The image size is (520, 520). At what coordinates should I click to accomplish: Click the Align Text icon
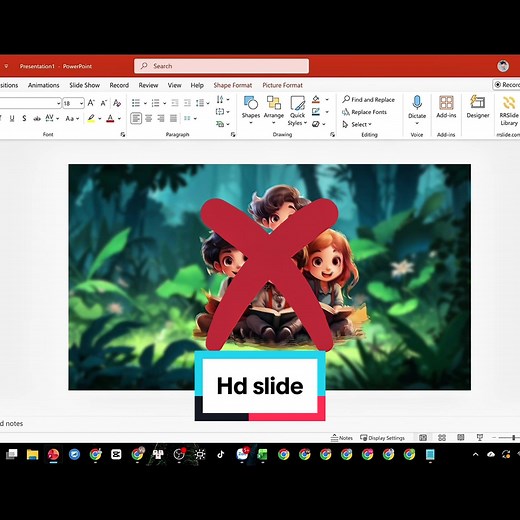[x=220, y=112]
